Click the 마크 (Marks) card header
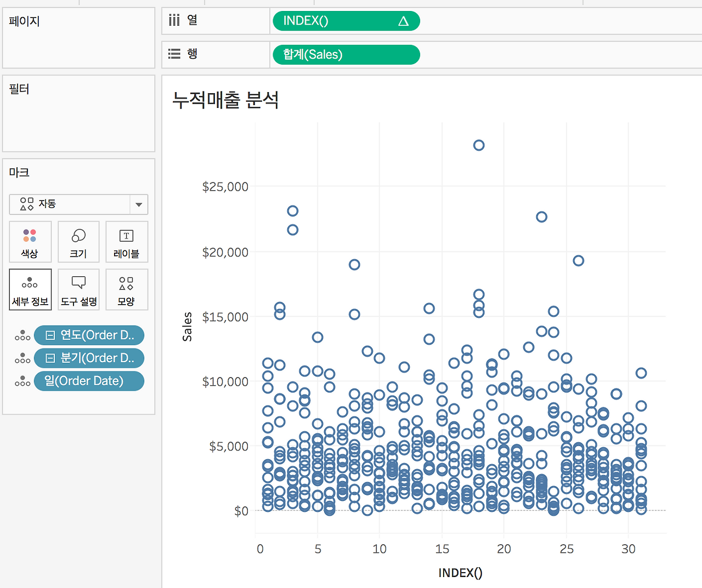The height and width of the screenshot is (588, 702). 19,172
